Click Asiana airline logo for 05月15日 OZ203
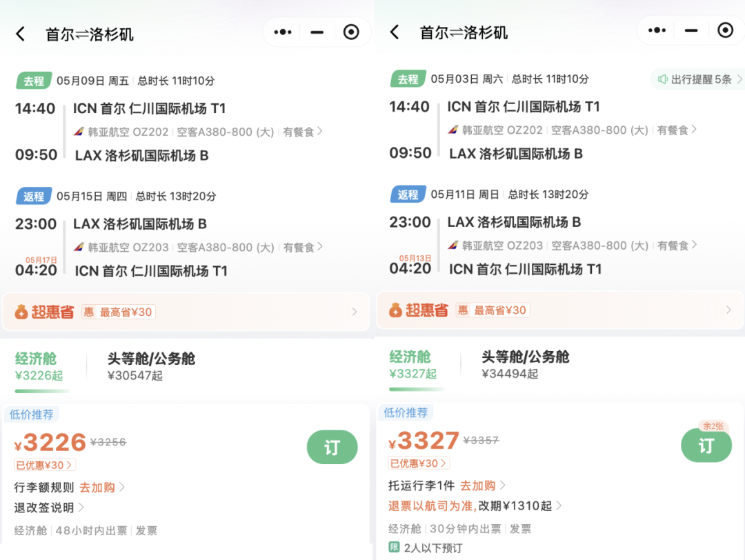The image size is (745, 560). click(x=79, y=247)
